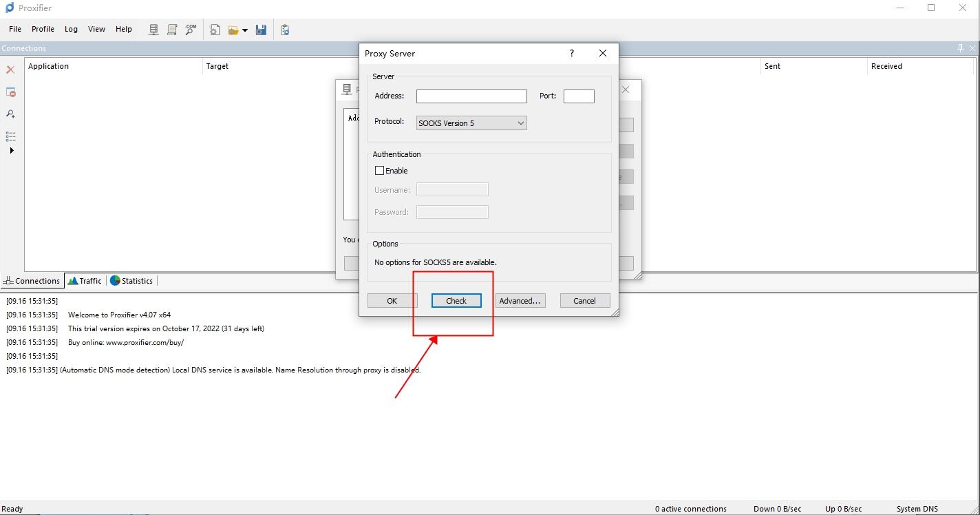Expand the sidebar black arrow overflow
Viewport: 980px width, 515px height.
click(x=11, y=150)
